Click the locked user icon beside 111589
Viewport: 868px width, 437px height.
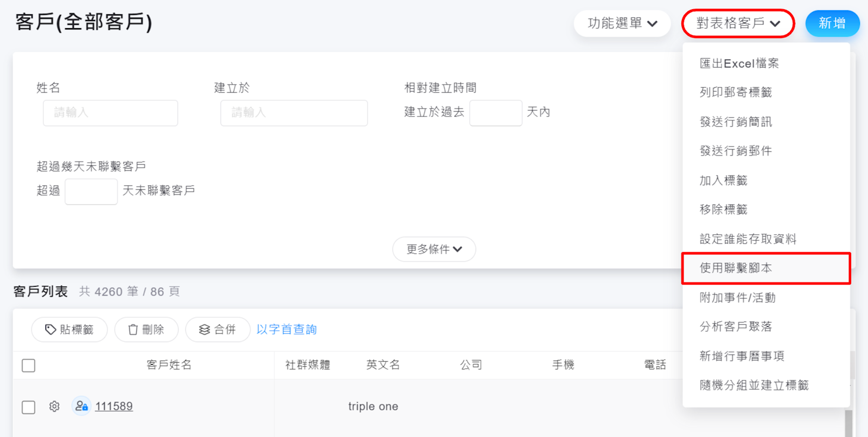(x=81, y=406)
